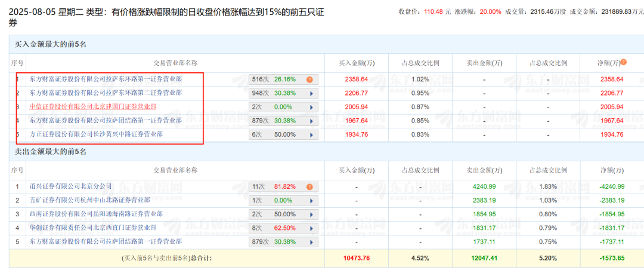This screenshot has height=273, width=644.
Task: Select the total sell amount 12047.41
Action: pos(484,259)
